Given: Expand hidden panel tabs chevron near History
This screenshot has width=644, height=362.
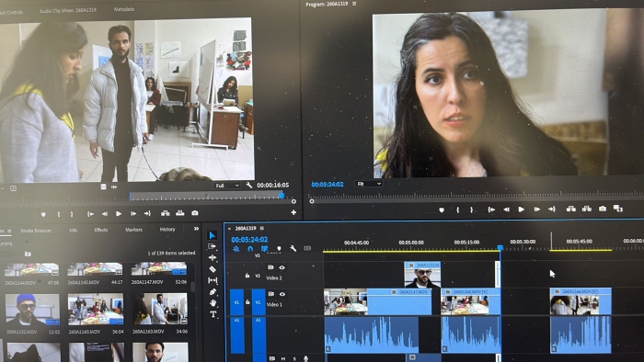Looking at the screenshot, I should tap(196, 229).
